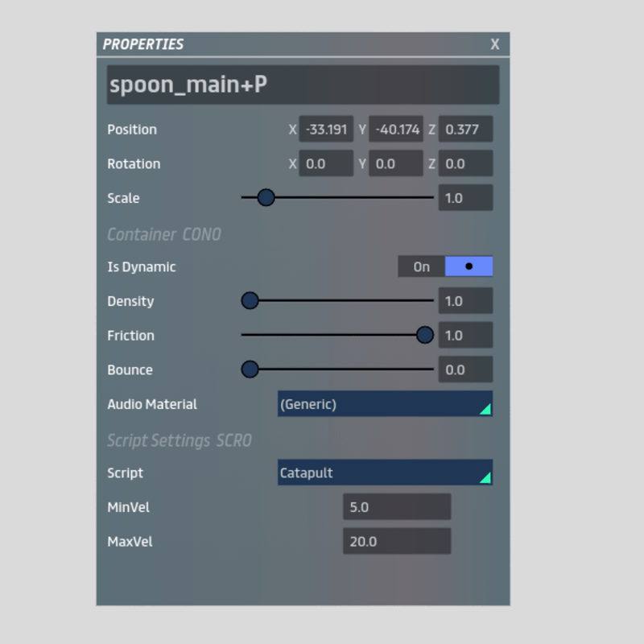Open the Audio Material dropdown
Screen dimensions: 644x644
[385, 404]
